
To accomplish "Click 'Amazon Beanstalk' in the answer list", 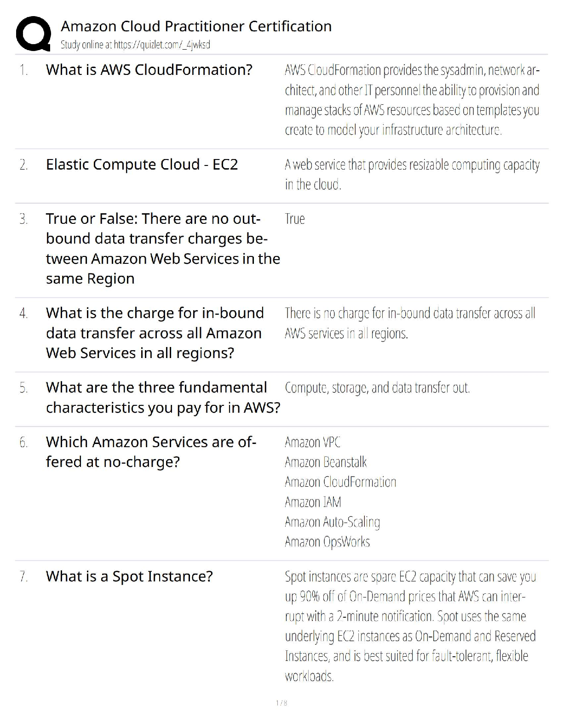I will 326,462.
